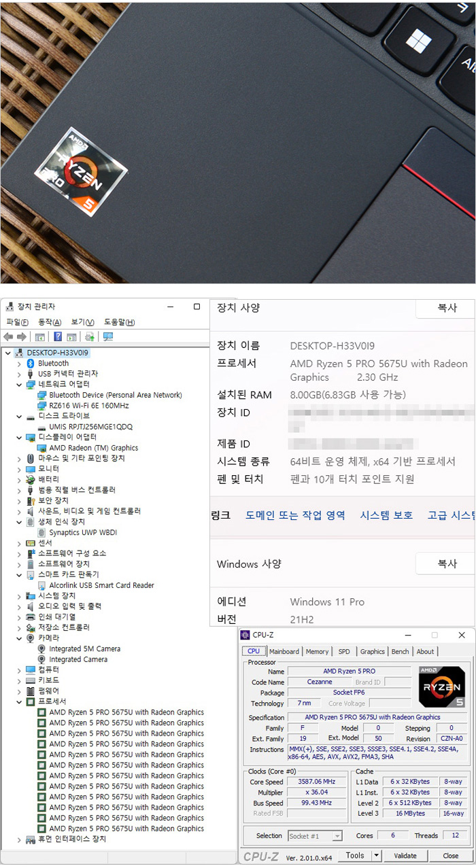Open the 파일(F) menu in Device Manager
The width and height of the screenshot is (476, 868).
click(17, 322)
